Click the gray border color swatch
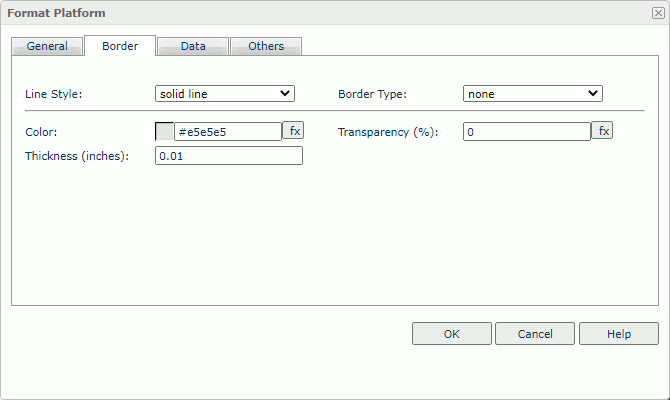Image resolution: width=670 pixels, height=400 pixels. pos(165,131)
